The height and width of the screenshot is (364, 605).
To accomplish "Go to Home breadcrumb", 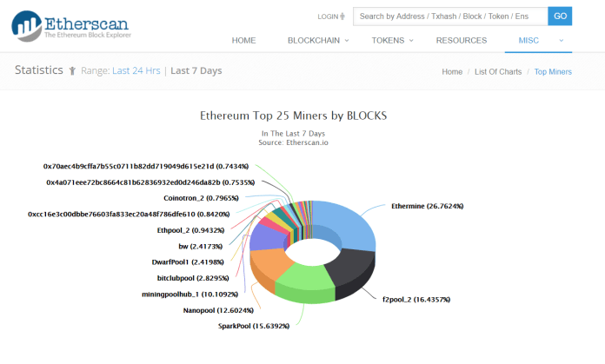I will tap(452, 72).
